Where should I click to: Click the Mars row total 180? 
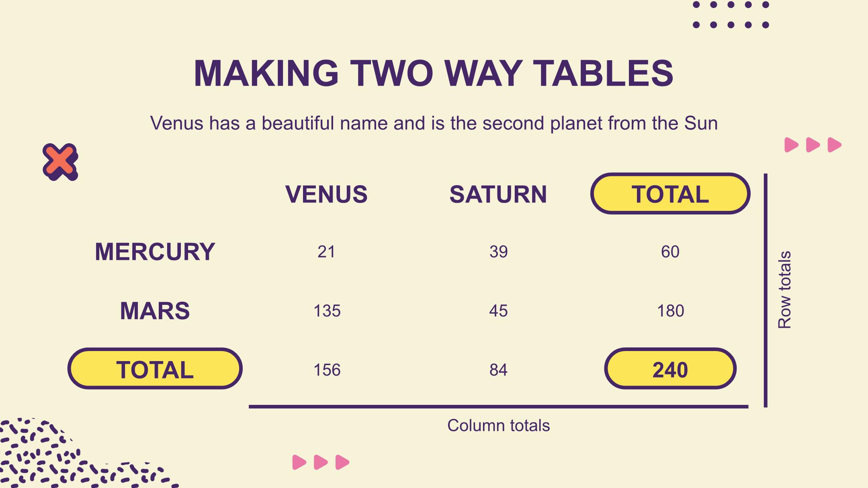pos(670,311)
